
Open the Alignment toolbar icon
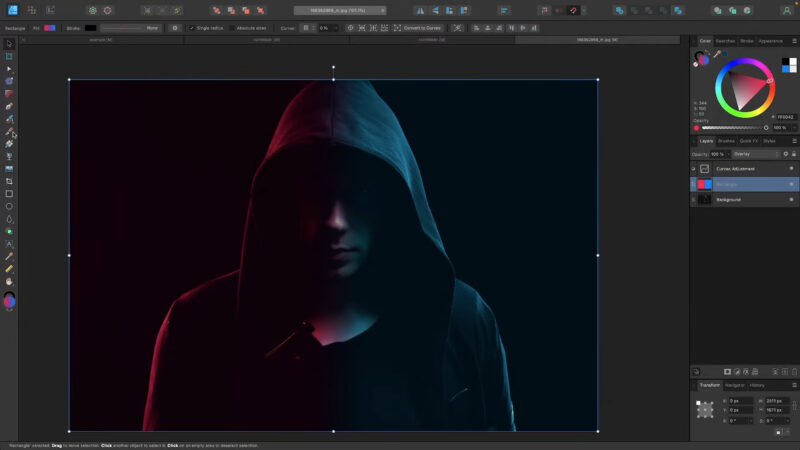(504, 10)
